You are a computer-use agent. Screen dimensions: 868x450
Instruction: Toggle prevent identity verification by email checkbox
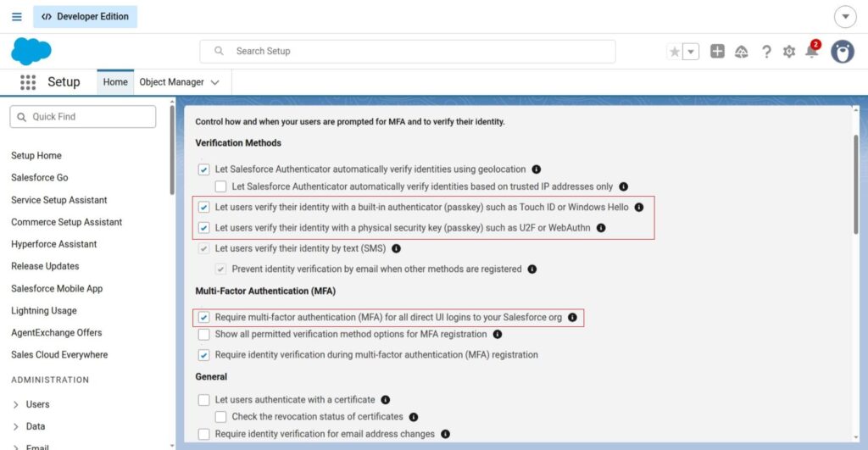221,269
